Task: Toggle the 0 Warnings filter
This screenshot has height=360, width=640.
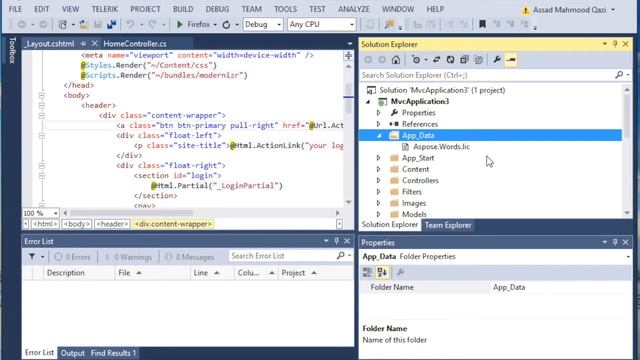Action: click(x=128, y=257)
